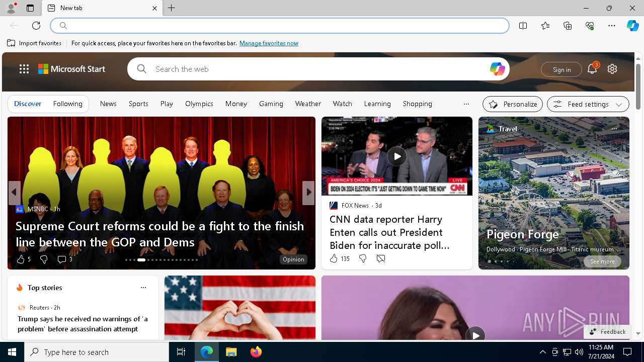Click Manage favorites now link
The width and height of the screenshot is (644, 362).
pos(269,43)
